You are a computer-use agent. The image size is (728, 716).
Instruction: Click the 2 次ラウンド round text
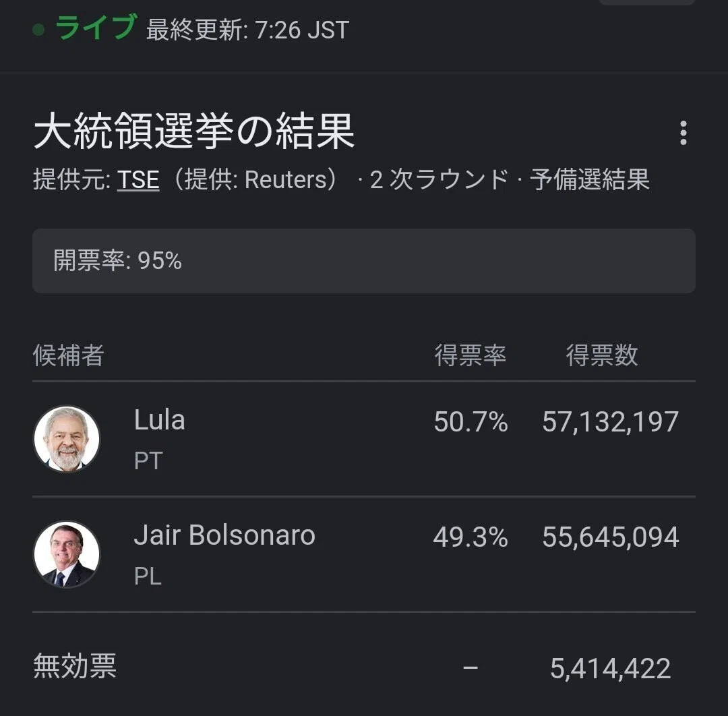(439, 180)
